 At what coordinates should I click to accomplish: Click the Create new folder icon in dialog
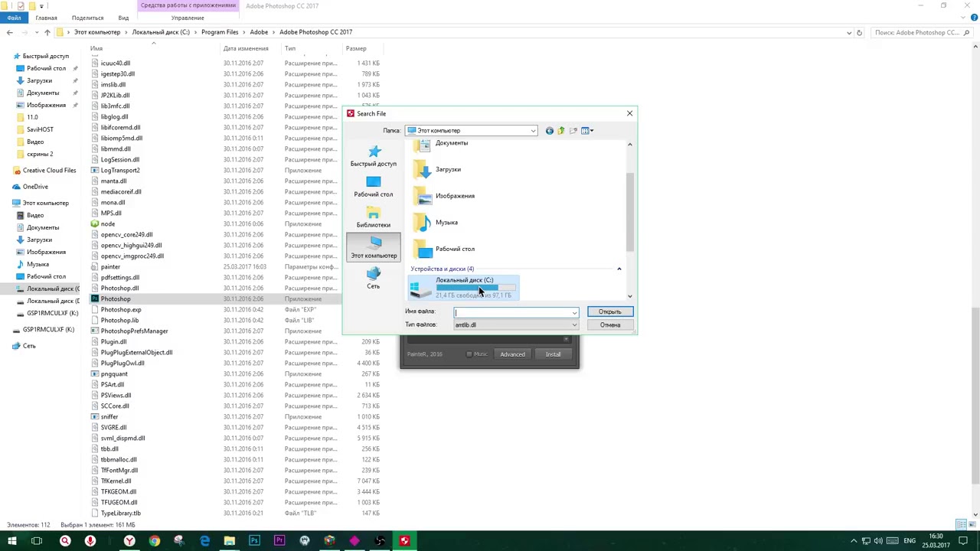573,131
